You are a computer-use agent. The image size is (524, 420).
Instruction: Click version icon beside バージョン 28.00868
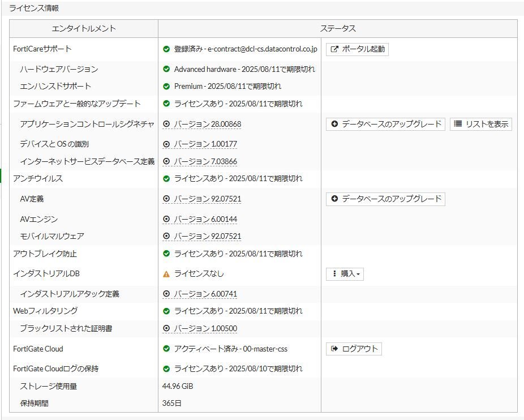[166, 124]
